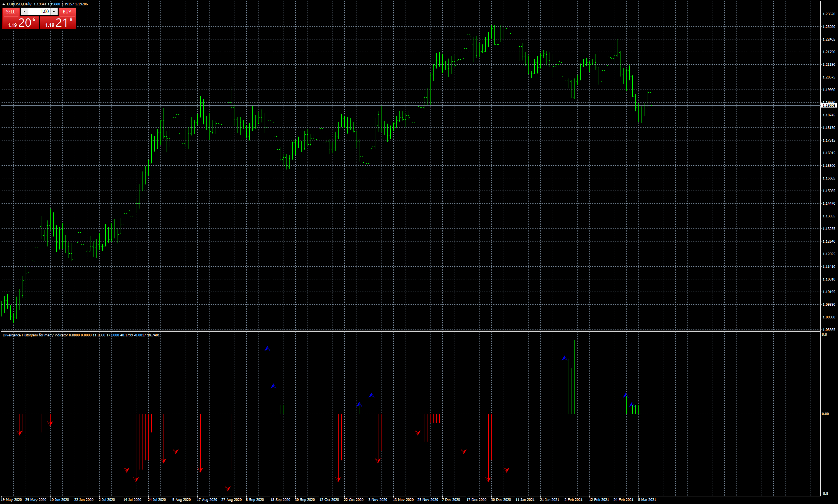
Task: Select the lowest red arrow near 27 Aug 2020
Action: 228,489
